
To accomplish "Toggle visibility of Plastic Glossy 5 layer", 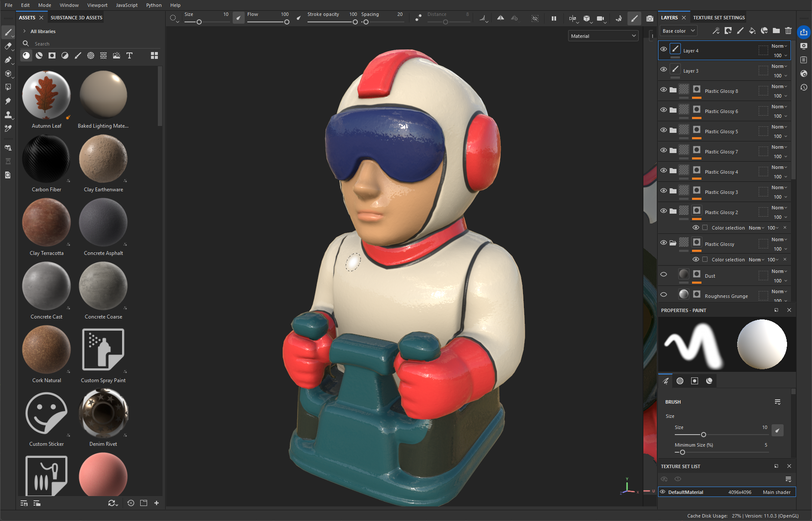I will click(664, 130).
